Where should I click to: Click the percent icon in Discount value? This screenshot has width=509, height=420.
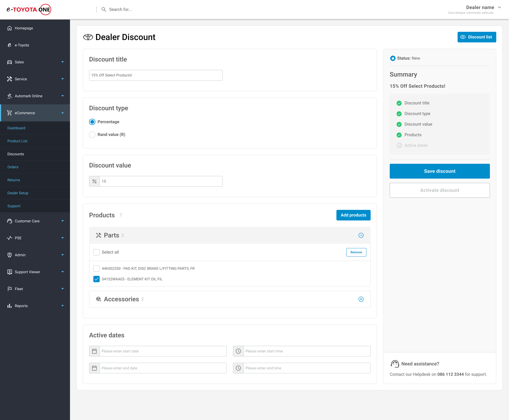pyautogui.click(x=94, y=181)
